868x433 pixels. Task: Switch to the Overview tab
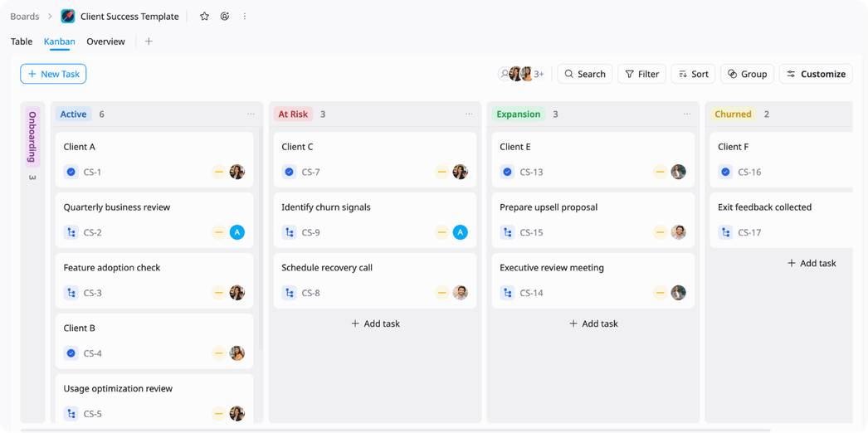click(x=105, y=41)
